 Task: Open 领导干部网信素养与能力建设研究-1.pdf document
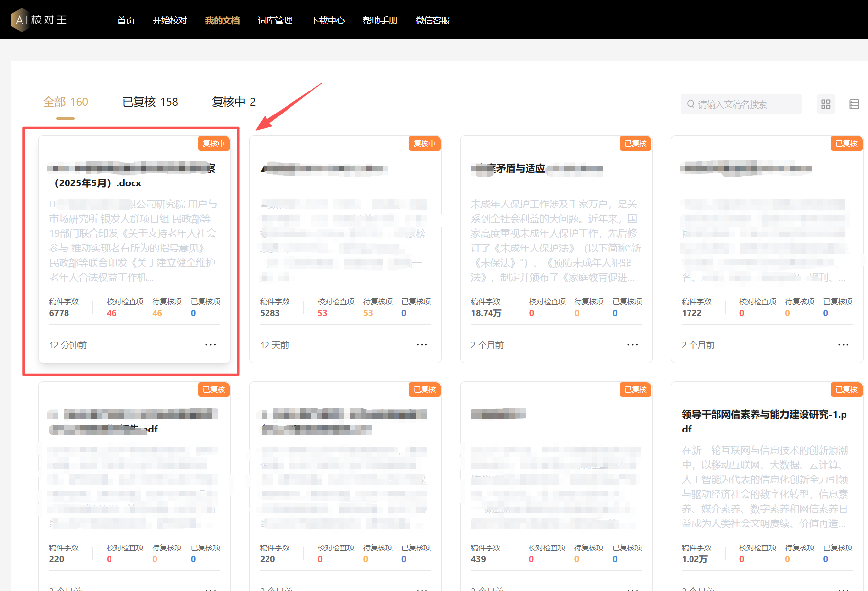[764, 421]
